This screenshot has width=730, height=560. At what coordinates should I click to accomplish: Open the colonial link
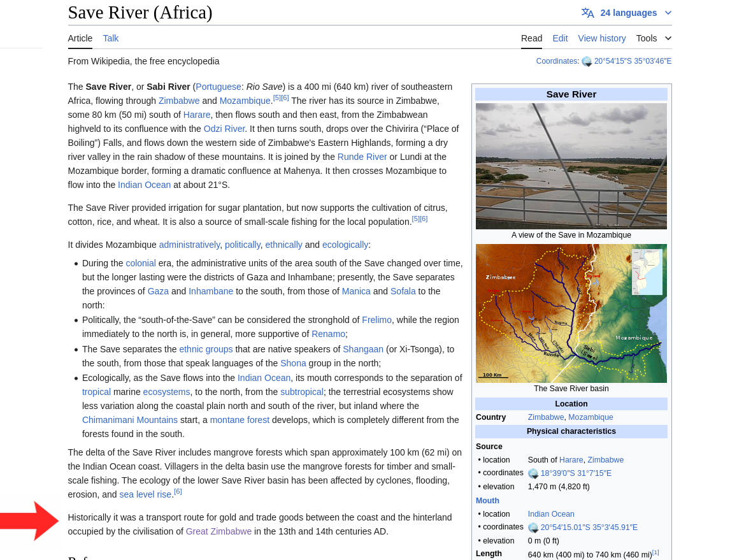141,263
